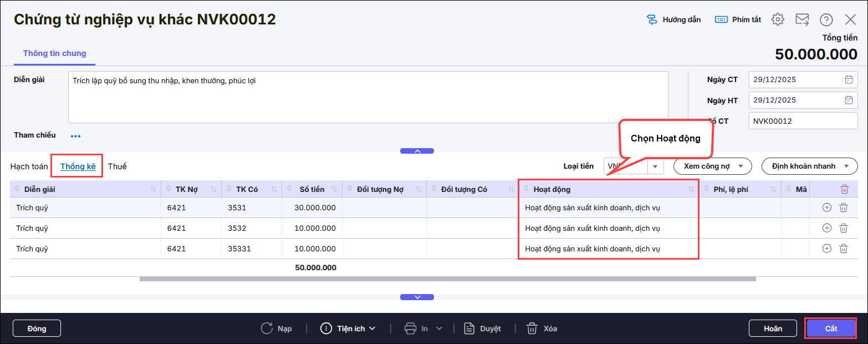Click the Số CT input field
The image size is (868, 344).
coord(803,121)
